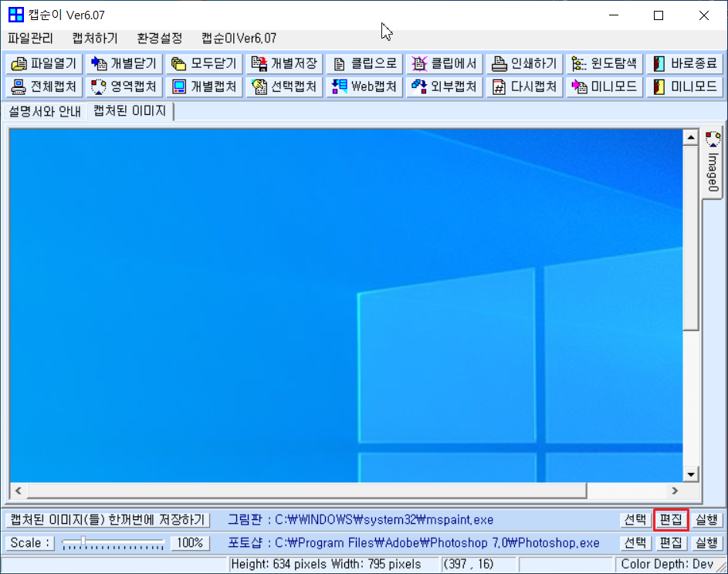The height and width of the screenshot is (574, 728).
Task: Click the 100% scale button
Action: (x=191, y=542)
